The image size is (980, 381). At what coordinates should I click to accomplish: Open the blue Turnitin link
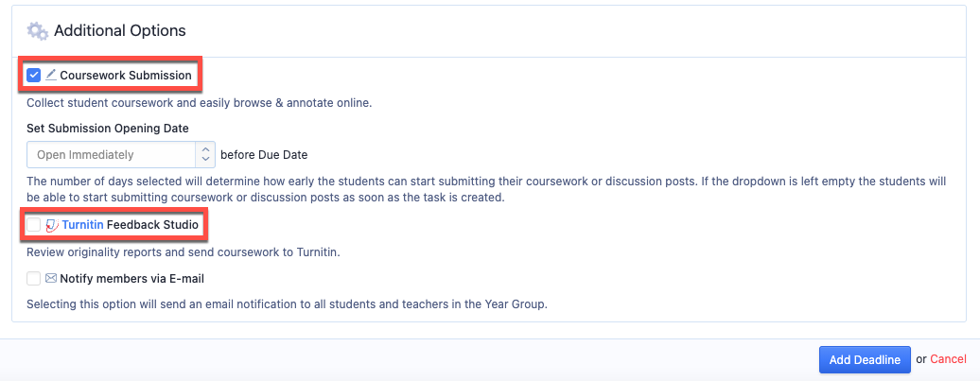[x=82, y=225]
